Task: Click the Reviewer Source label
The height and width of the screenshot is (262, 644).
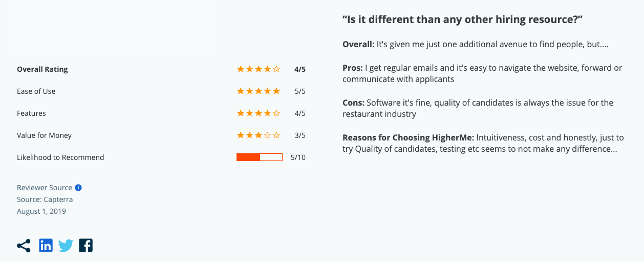Action: (45, 188)
